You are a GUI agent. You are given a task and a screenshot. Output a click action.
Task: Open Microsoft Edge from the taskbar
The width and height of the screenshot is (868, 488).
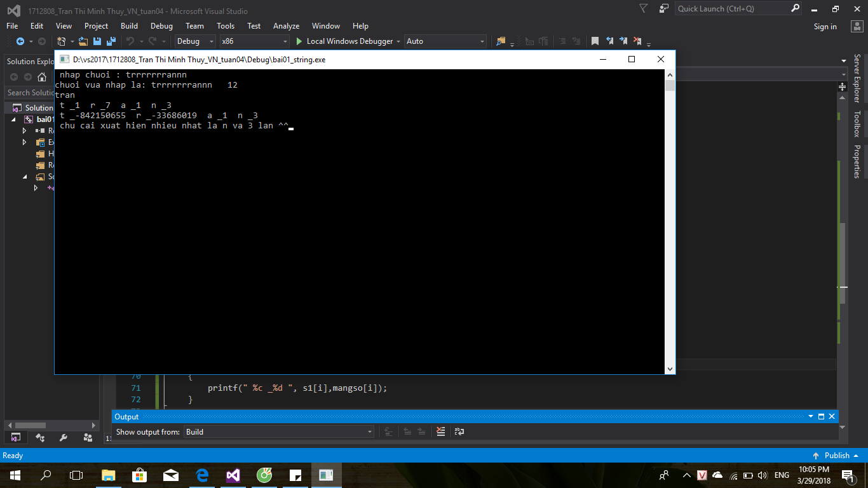(202, 475)
